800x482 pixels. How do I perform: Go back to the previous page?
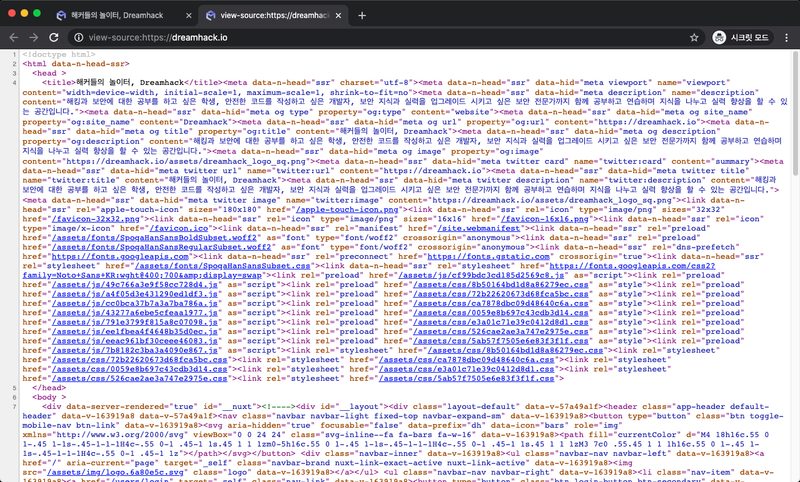[14, 38]
